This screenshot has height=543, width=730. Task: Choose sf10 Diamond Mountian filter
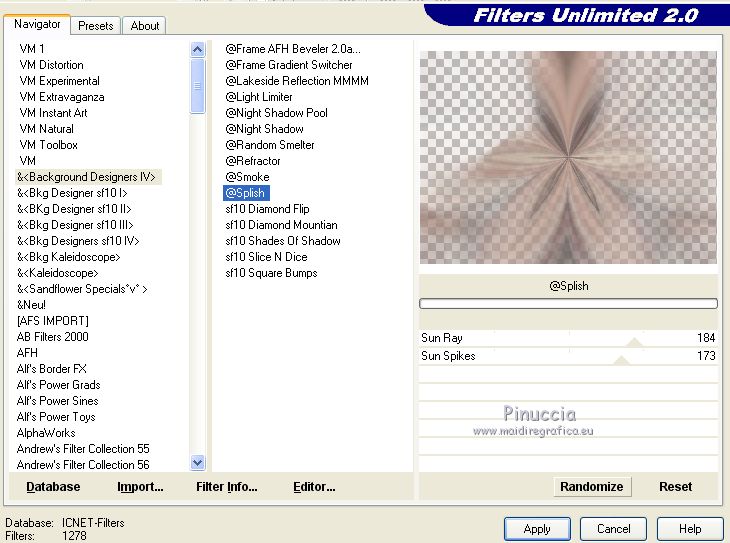[x=281, y=225]
